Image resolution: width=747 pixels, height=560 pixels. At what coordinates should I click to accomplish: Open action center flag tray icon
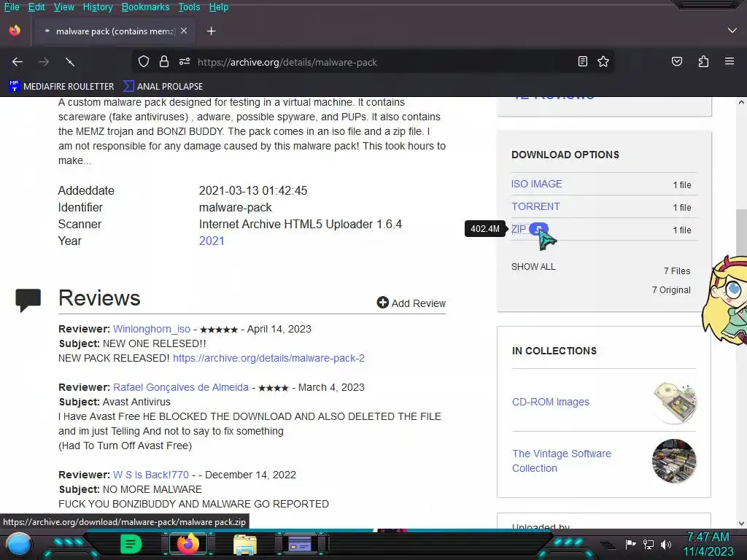(x=630, y=544)
